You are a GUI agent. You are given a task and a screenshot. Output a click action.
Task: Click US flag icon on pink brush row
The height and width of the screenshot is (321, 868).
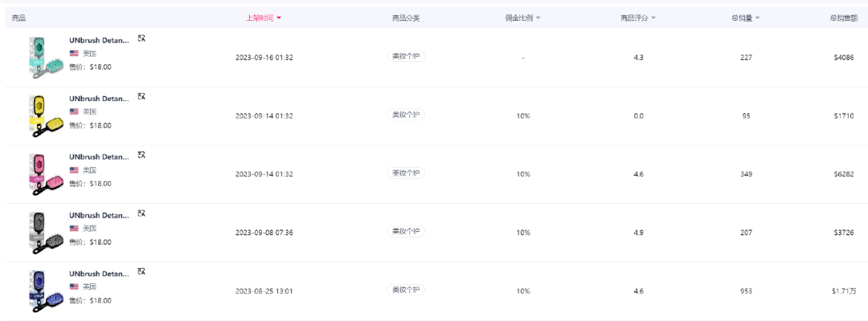tap(74, 170)
